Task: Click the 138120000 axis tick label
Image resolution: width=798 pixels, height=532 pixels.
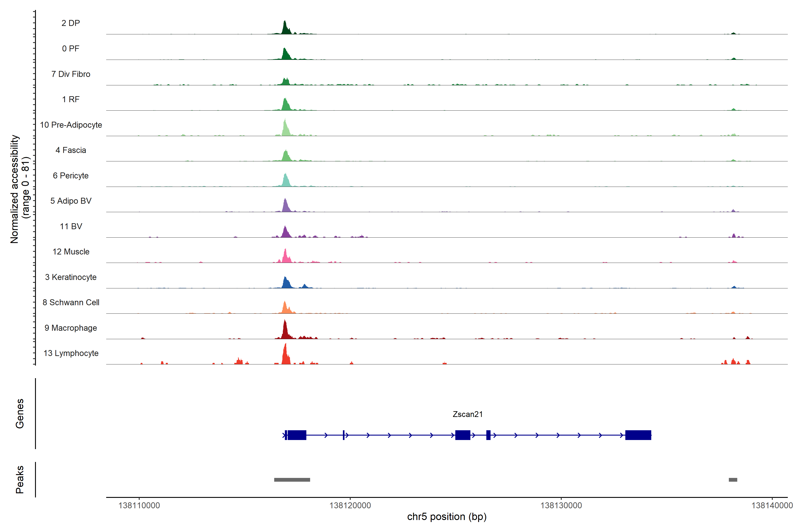Action: (350, 506)
